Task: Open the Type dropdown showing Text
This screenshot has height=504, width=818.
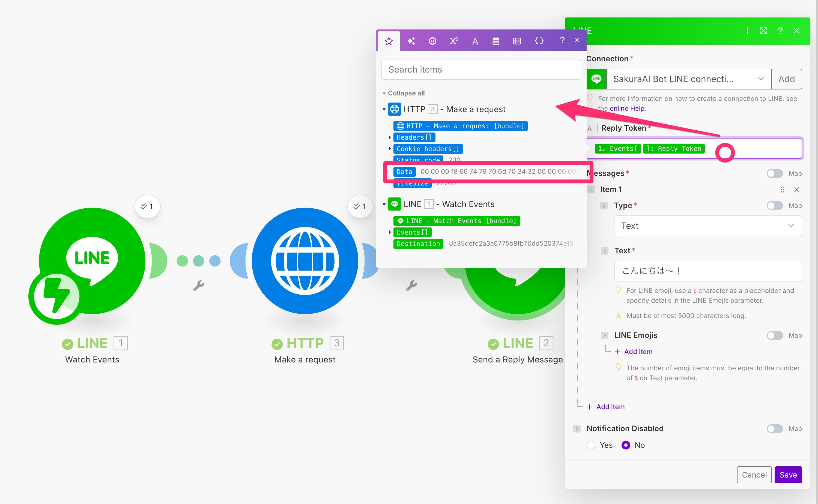Action: pos(707,226)
